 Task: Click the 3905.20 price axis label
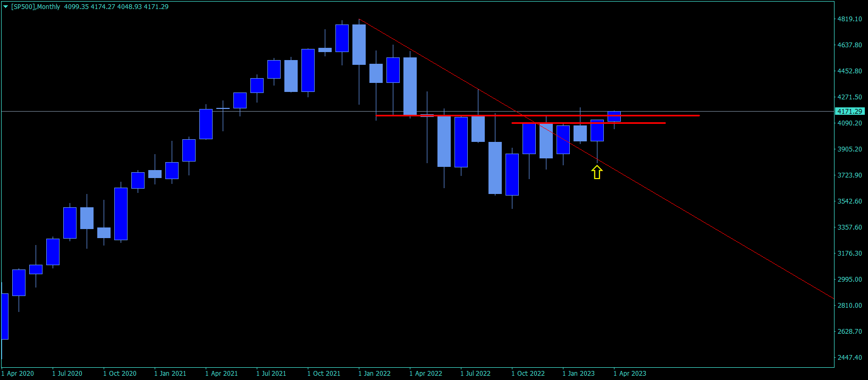point(850,149)
